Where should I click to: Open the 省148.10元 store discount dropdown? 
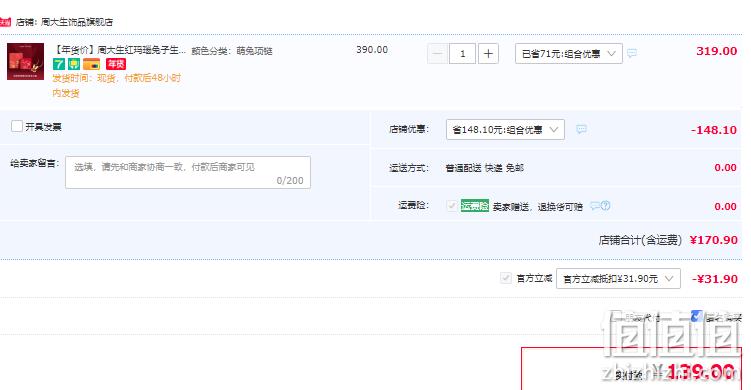(505, 129)
